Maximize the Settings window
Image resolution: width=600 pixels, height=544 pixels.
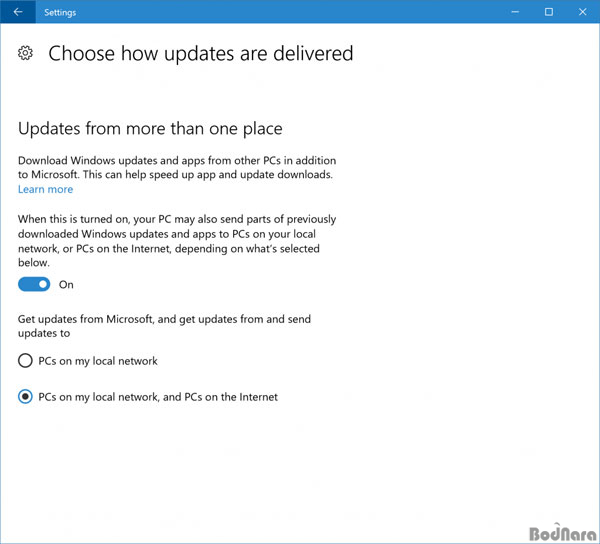[x=549, y=12]
